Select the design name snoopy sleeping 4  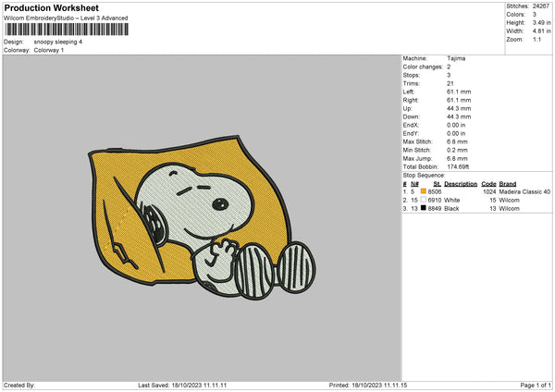click(x=58, y=42)
